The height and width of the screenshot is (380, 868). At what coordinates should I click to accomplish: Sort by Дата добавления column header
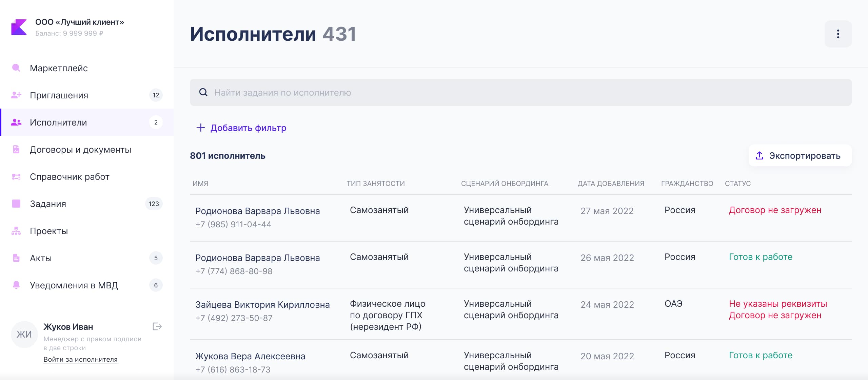611,184
